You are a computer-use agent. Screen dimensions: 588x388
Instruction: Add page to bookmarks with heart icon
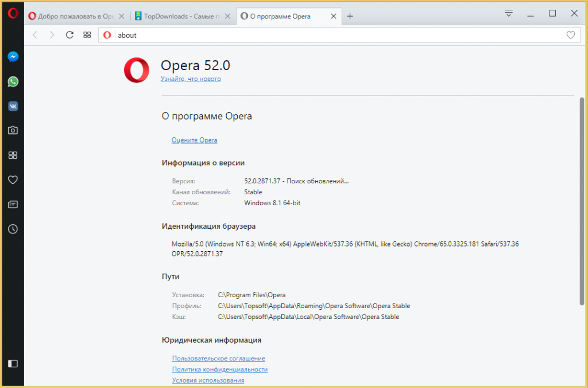(570, 35)
